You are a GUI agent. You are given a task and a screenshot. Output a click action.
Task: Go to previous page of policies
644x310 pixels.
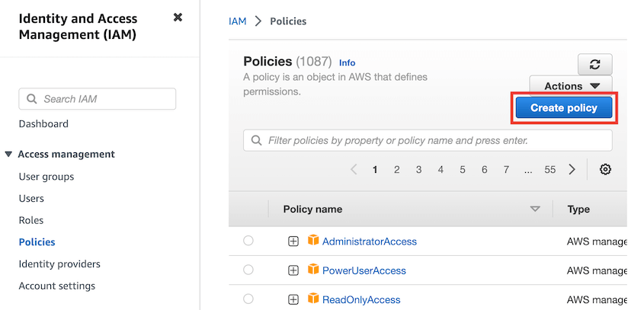tap(354, 169)
